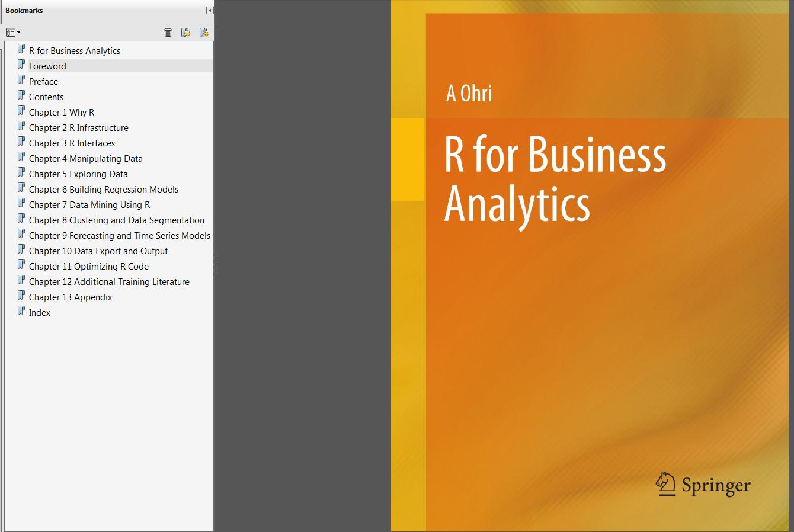Navigate to Chapter 10 Data Export and Output
The image size is (794, 532).
[x=98, y=251]
